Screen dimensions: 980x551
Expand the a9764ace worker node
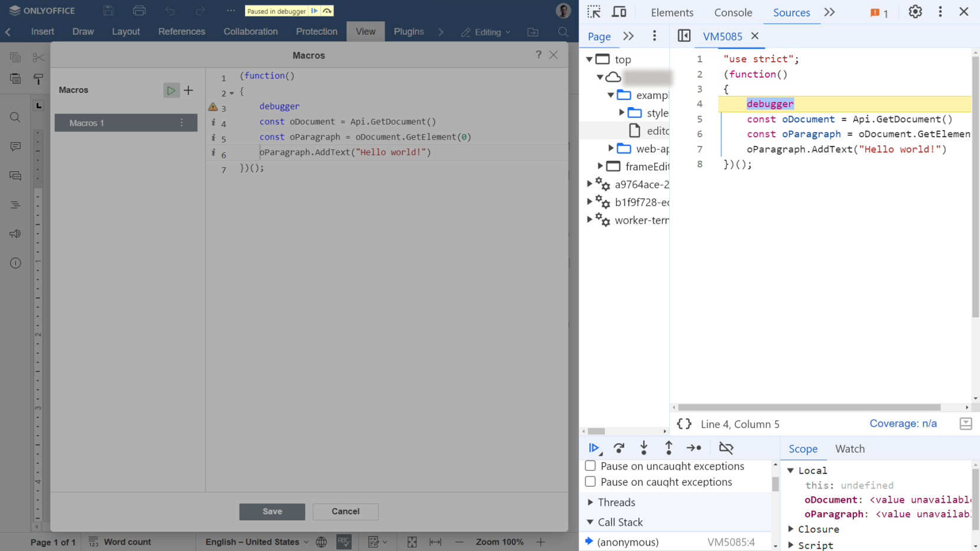(589, 184)
